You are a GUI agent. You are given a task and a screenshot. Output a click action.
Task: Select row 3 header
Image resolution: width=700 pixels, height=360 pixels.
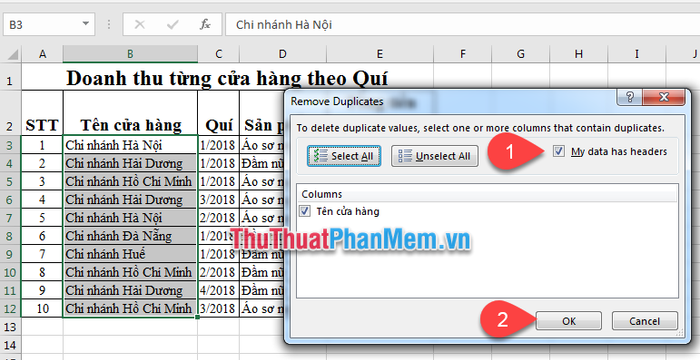[x=10, y=145]
